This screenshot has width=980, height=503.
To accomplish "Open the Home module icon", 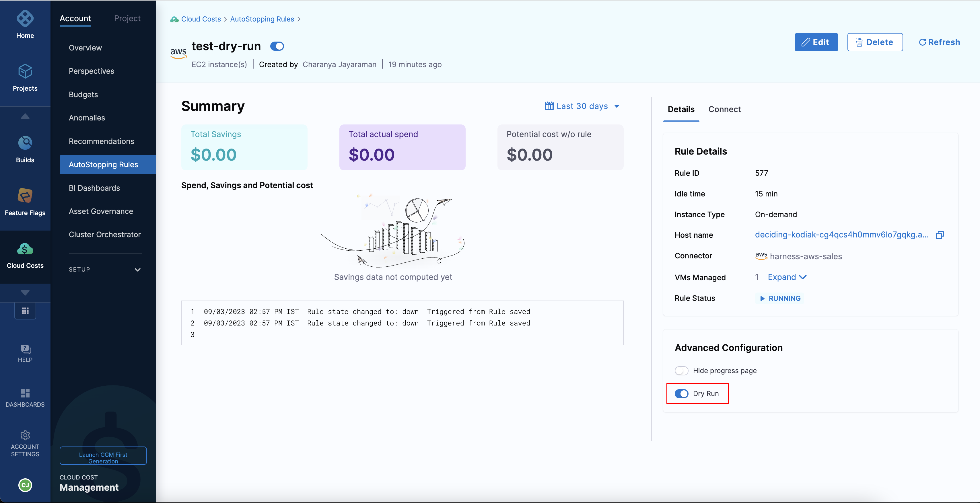I will pos(25,19).
